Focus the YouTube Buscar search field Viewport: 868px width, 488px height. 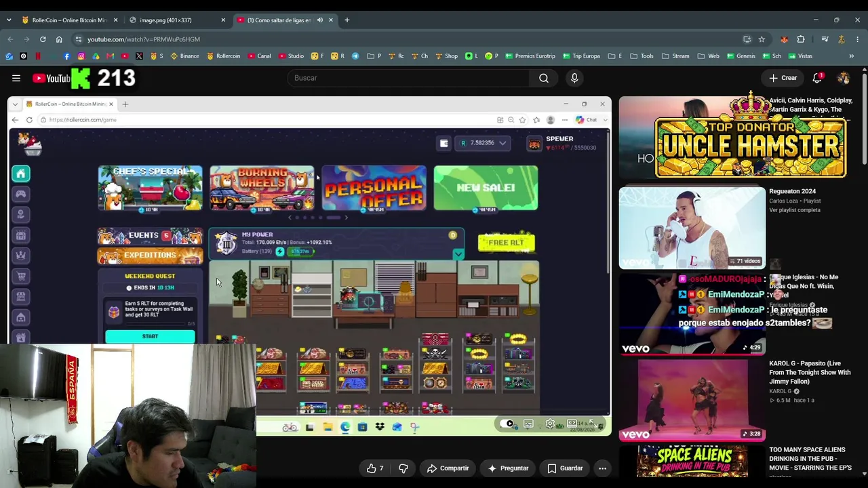[409, 78]
